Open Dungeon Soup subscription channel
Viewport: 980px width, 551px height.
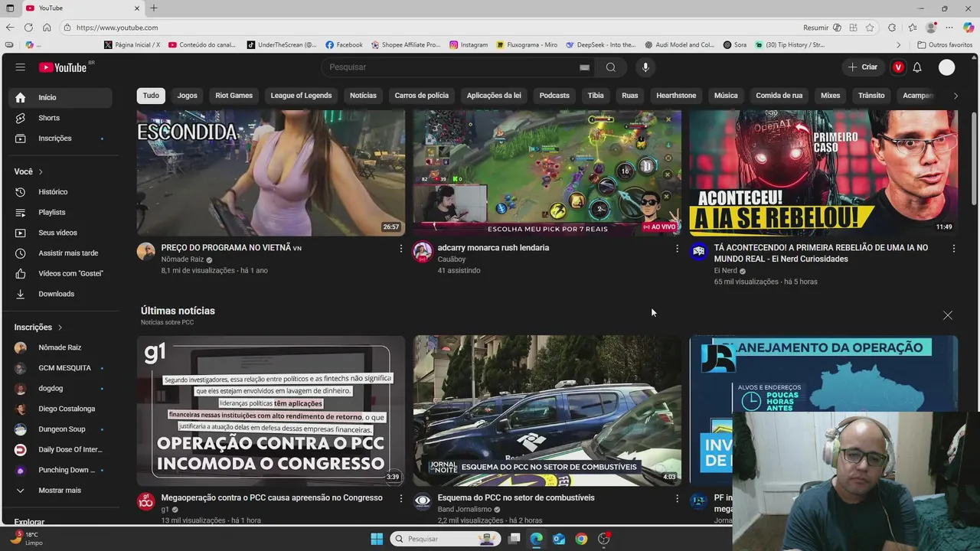[60, 429]
